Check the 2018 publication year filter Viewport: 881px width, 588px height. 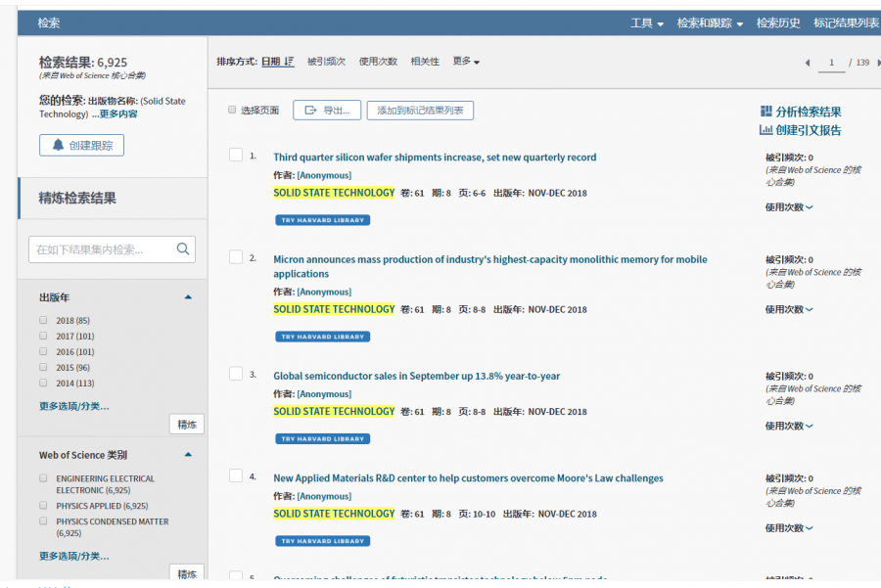[43, 320]
